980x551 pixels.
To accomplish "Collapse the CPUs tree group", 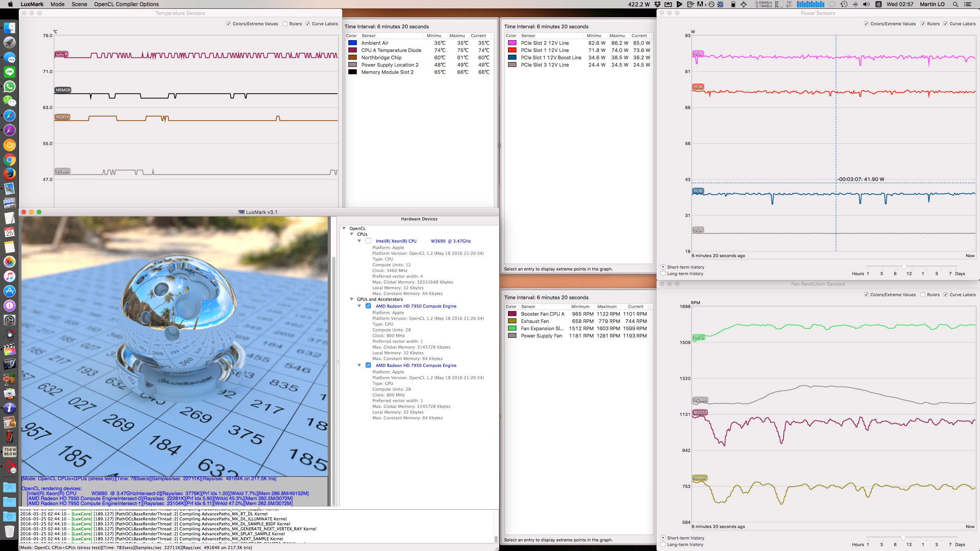I will (x=351, y=234).
